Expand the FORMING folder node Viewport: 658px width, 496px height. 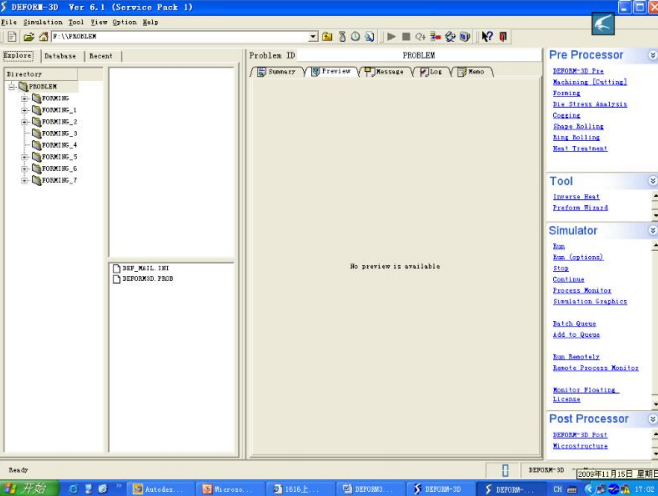pyautogui.click(x=25, y=98)
